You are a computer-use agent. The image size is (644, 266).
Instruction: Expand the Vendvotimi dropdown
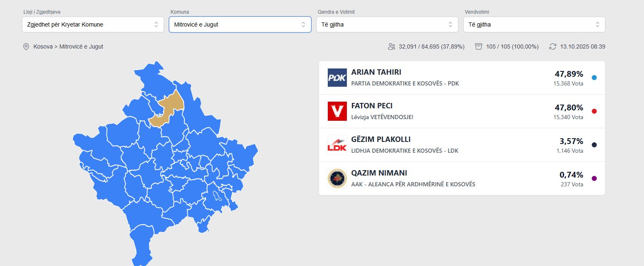tap(534, 24)
